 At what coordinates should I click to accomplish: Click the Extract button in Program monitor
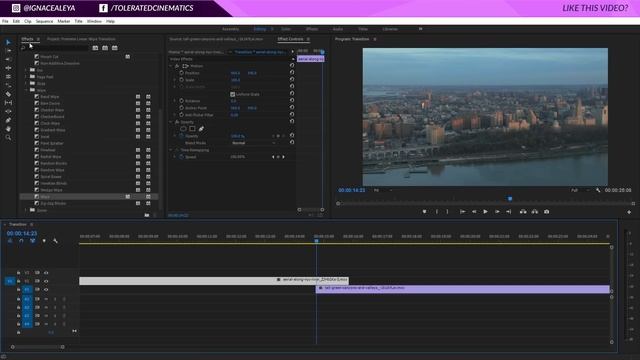tap(535, 211)
